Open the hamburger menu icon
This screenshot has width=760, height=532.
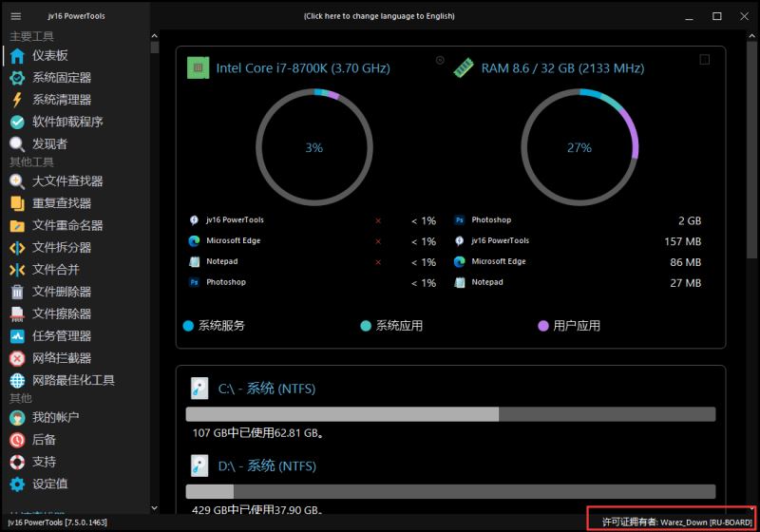(x=16, y=16)
